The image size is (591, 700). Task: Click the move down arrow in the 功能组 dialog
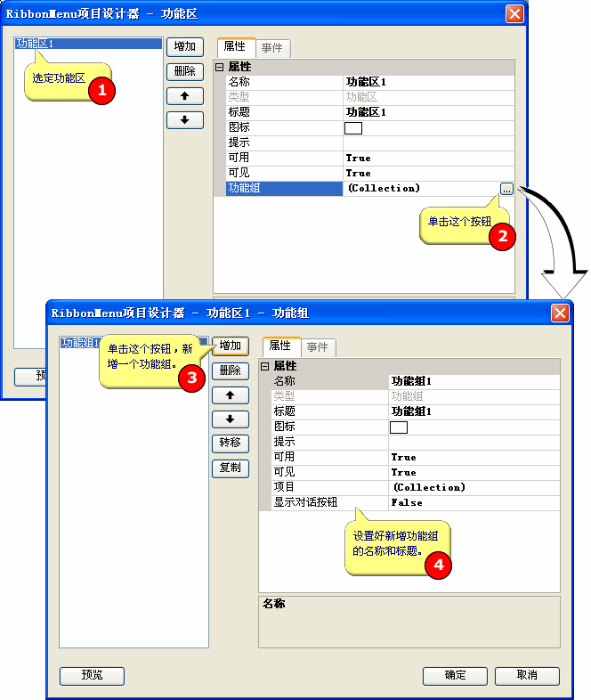click(x=231, y=419)
